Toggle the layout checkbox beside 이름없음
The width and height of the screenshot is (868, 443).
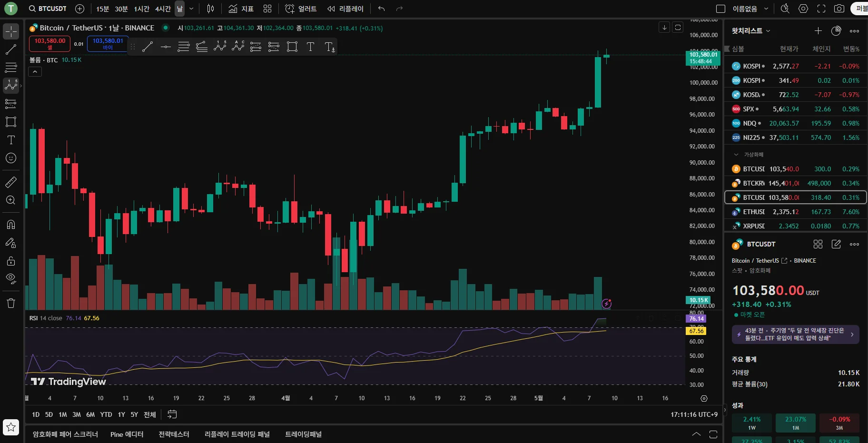[x=720, y=9]
